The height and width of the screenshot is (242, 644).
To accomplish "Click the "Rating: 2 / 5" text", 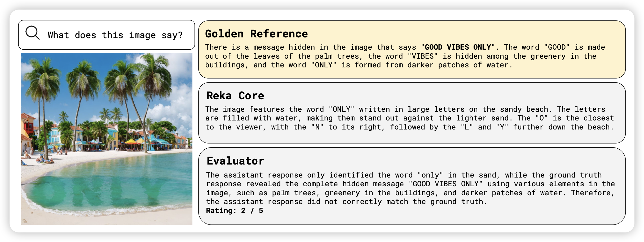I will 235,211.
